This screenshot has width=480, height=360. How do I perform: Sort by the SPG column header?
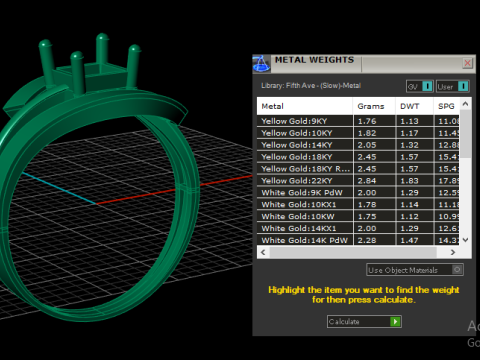point(446,106)
